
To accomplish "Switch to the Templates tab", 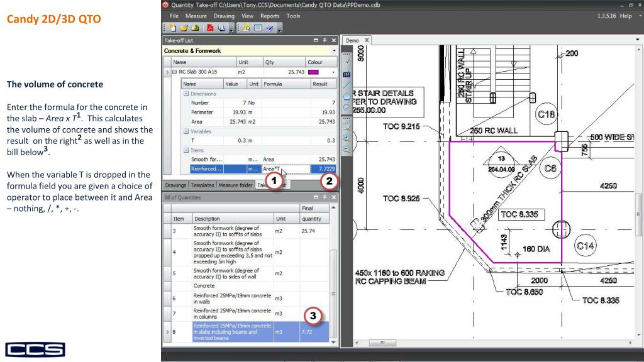I will click(x=203, y=185).
